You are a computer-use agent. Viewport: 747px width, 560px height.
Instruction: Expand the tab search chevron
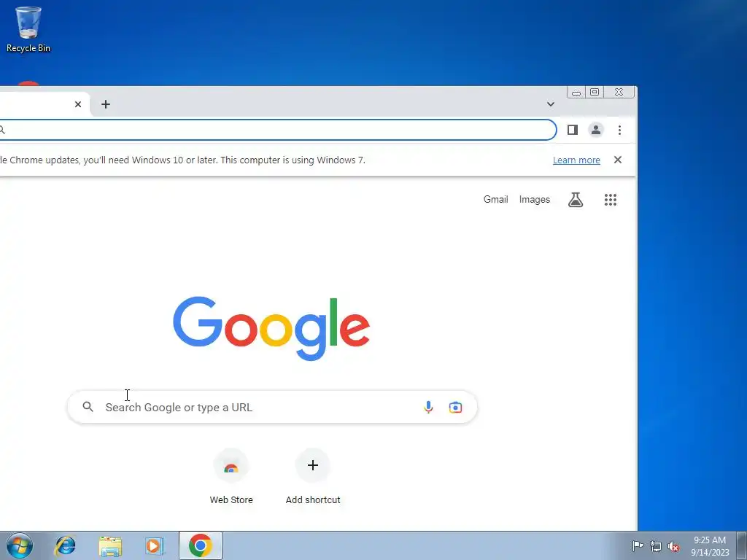(x=551, y=104)
